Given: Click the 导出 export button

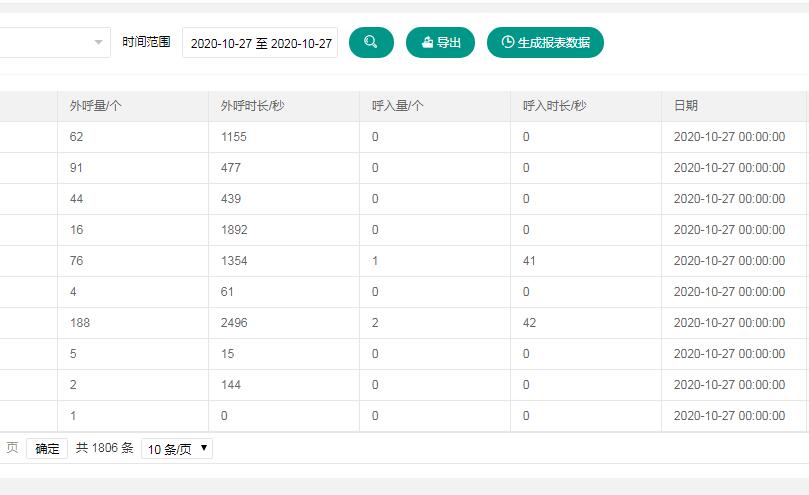Looking at the screenshot, I should [x=440, y=42].
